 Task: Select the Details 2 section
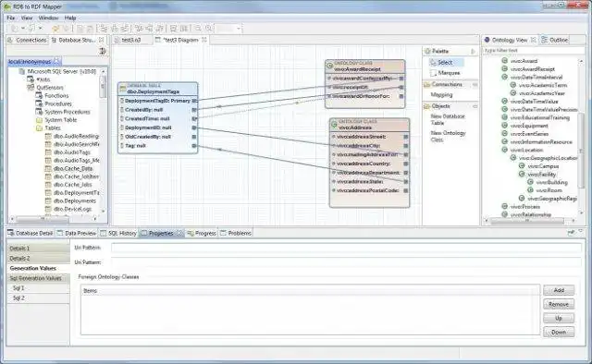click(39, 259)
